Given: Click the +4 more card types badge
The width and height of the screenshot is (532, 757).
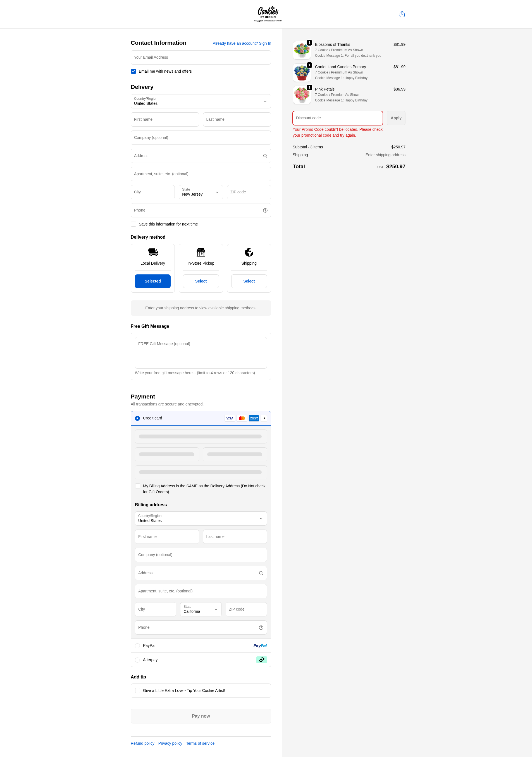Looking at the screenshot, I should [264, 418].
